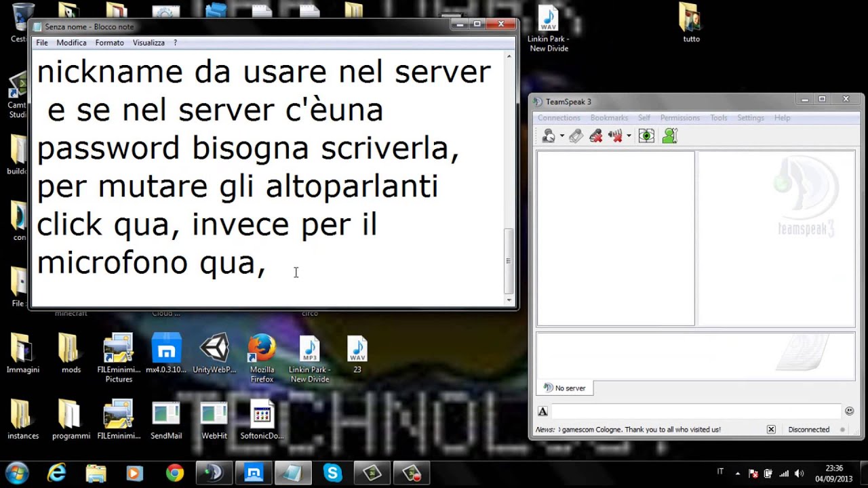Select the 'tutto' folder on the desktop
Screen dimensions: 868x488
coord(691,22)
